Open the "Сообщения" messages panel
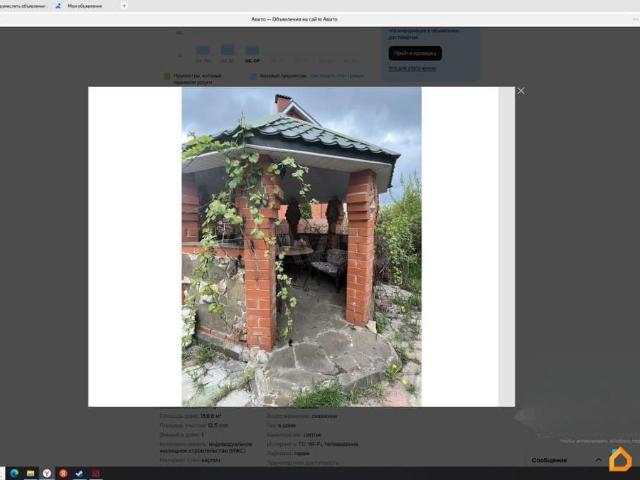Screen dimensions: 640x480 [x=549, y=460]
